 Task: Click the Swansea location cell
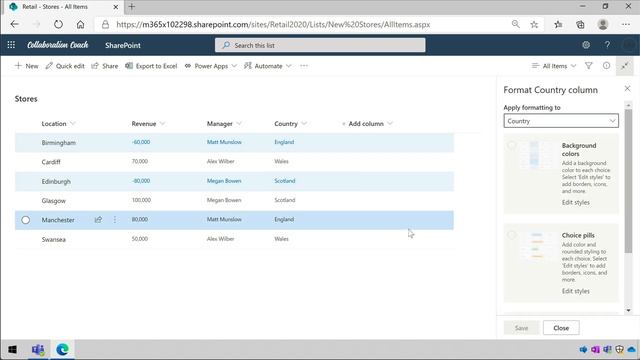(53, 239)
